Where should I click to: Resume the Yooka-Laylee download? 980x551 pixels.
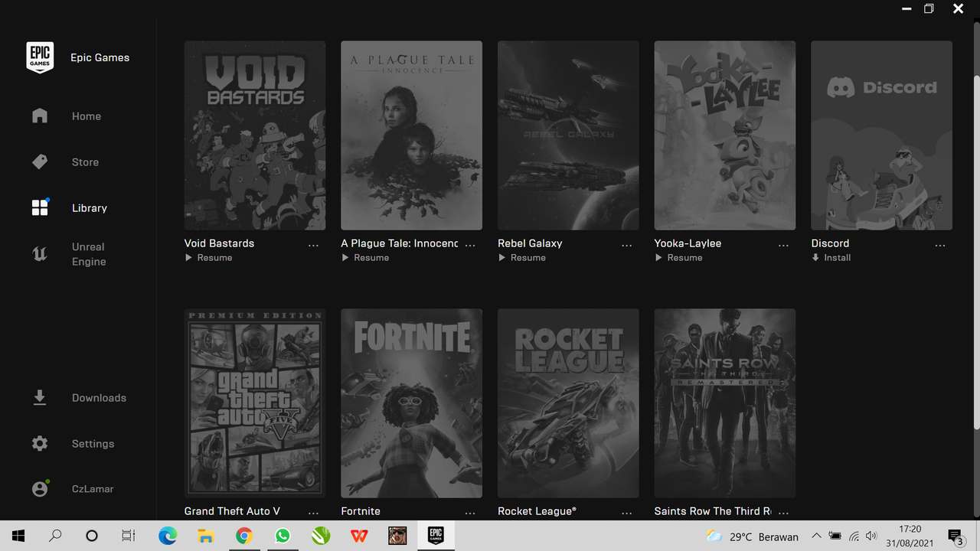click(678, 258)
